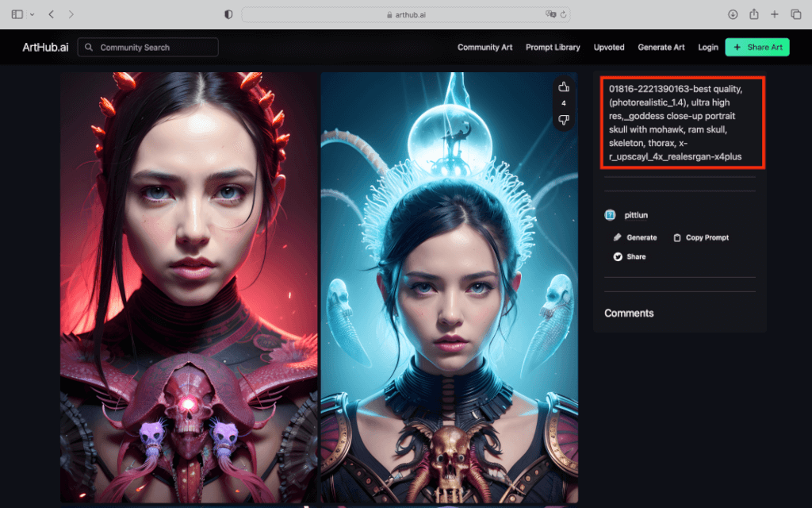
Task: Click the Copy Prompt clipboard icon
Action: click(x=677, y=237)
